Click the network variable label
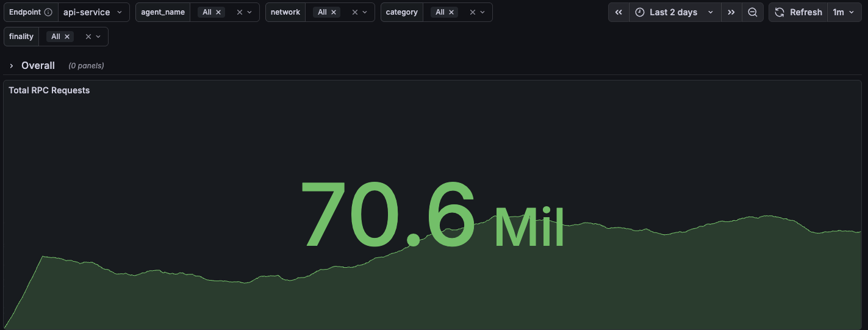The width and height of the screenshot is (868, 330). click(x=285, y=12)
